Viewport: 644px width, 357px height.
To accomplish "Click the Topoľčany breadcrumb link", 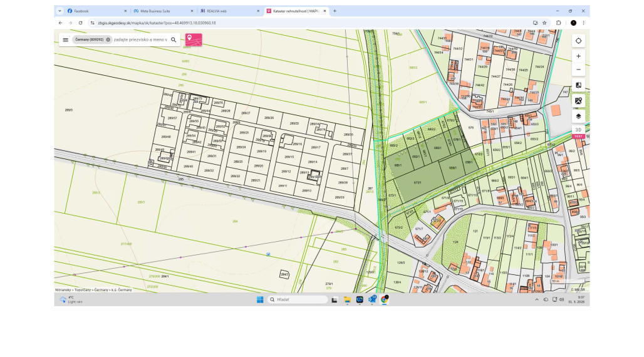I will pos(84,291).
